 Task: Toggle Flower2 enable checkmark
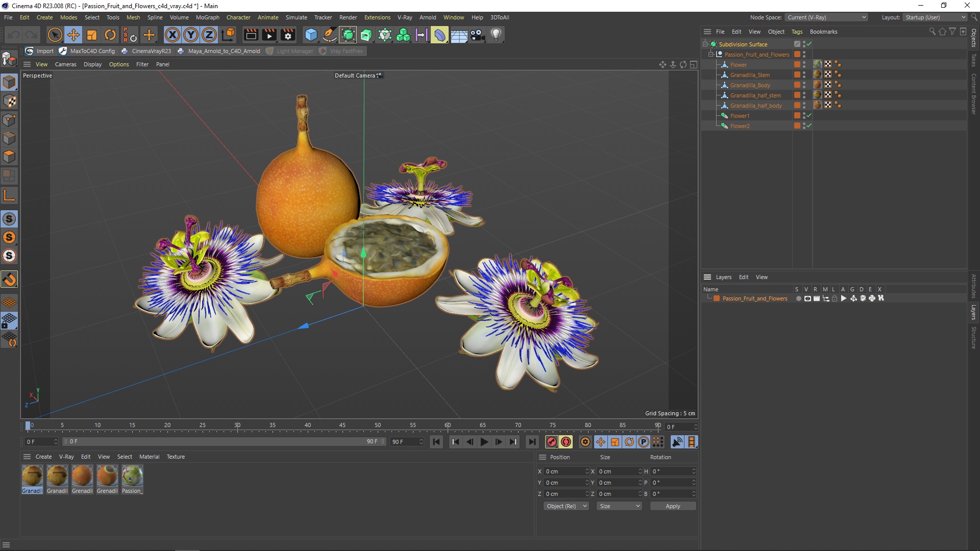tap(809, 126)
